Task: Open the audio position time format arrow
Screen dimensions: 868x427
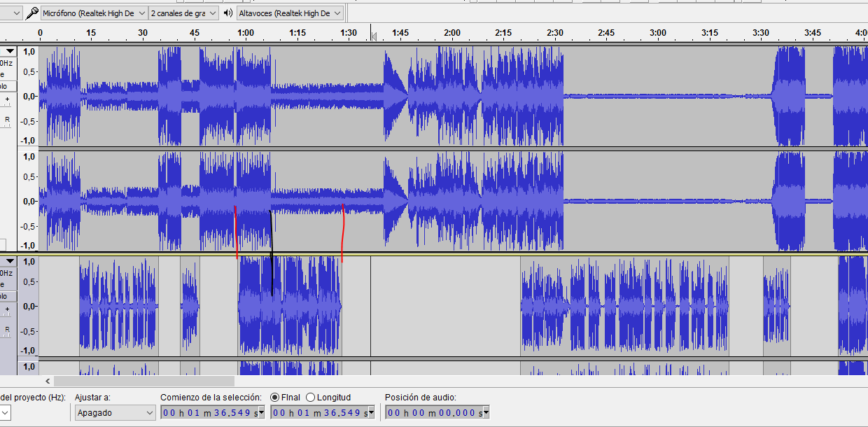Action: 486,413
